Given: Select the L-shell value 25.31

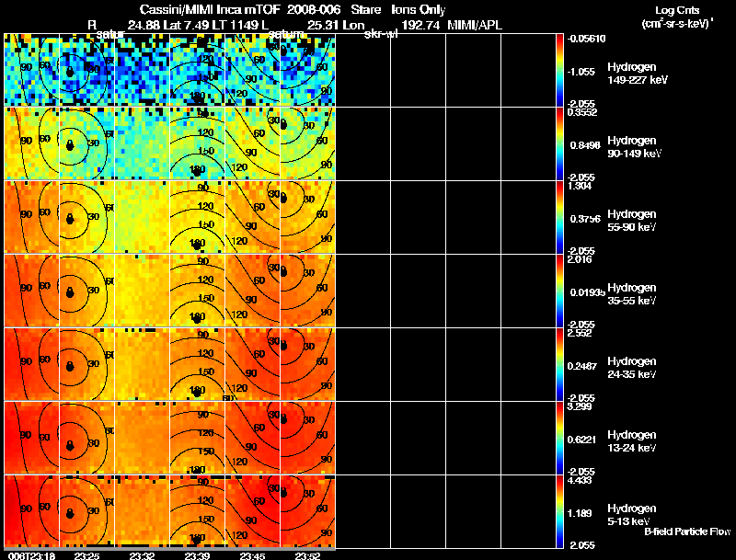Looking at the screenshot, I should 323,26.
